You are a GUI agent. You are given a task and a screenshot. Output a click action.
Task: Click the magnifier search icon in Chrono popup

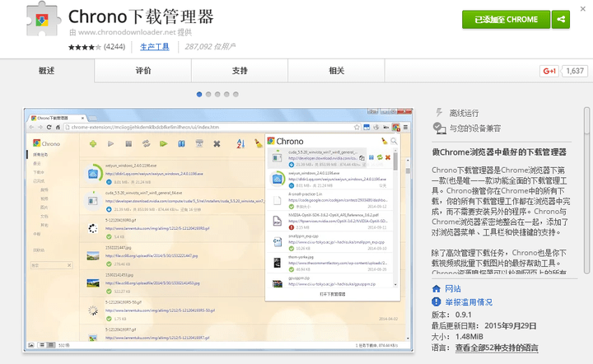[394, 141]
